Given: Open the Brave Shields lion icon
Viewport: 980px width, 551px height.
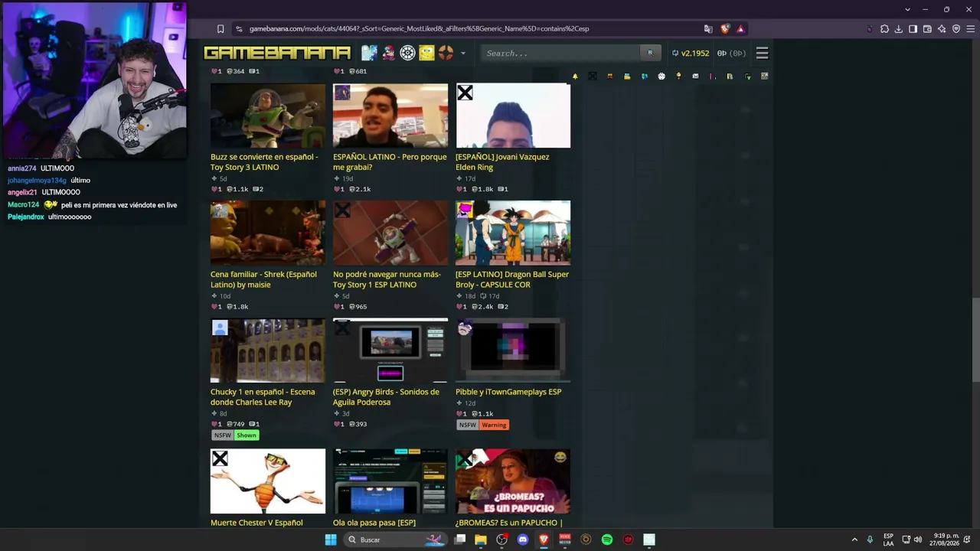Looking at the screenshot, I should tap(725, 29).
